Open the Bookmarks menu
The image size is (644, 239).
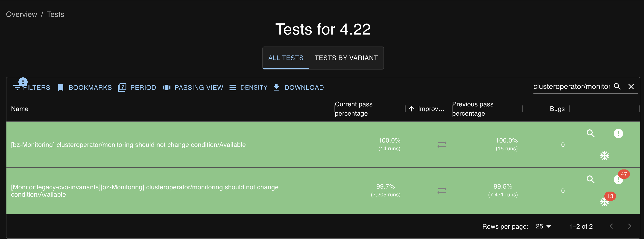tap(85, 87)
